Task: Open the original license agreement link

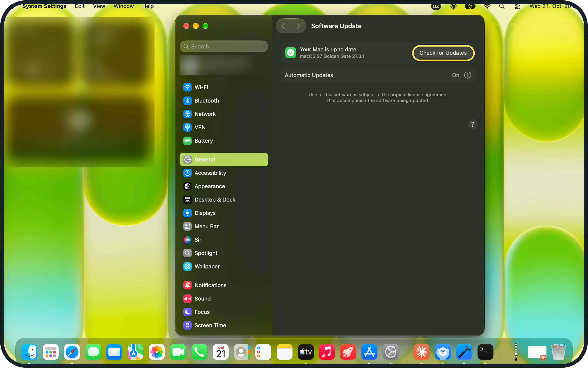Action: coord(419,95)
